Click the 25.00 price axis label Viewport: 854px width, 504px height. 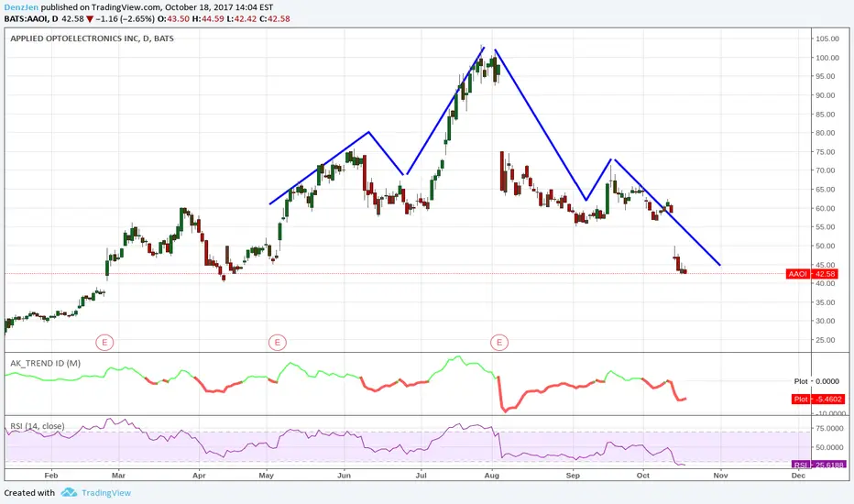(x=827, y=340)
